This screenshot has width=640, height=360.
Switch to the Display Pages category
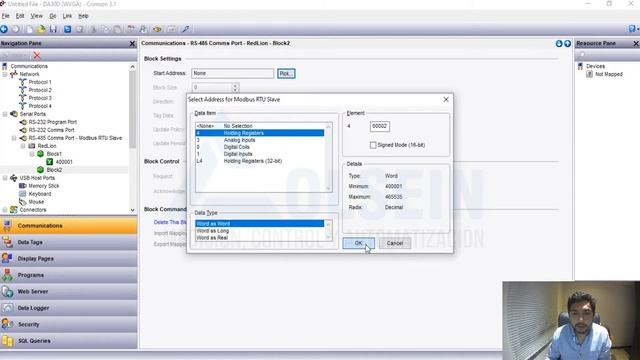click(x=69, y=258)
